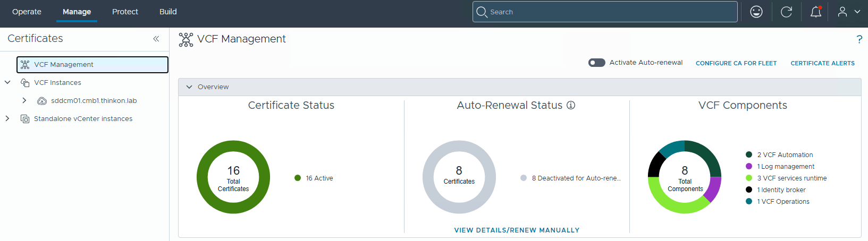Switch to the Manage tab
This screenshot has height=241, width=868.
point(77,12)
